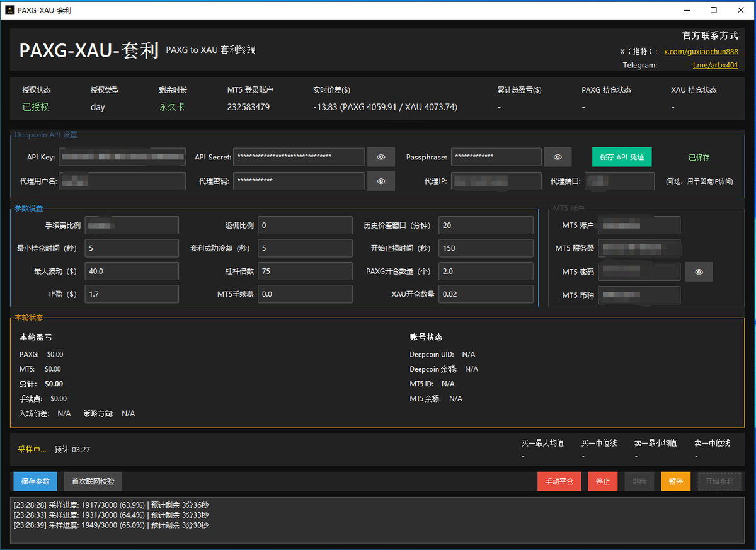The height and width of the screenshot is (550, 756).
Task: Toggle visibility of 代理密码 field
Action: click(x=381, y=181)
